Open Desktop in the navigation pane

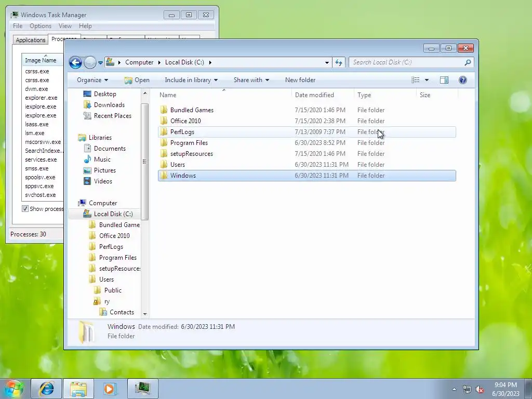(105, 94)
